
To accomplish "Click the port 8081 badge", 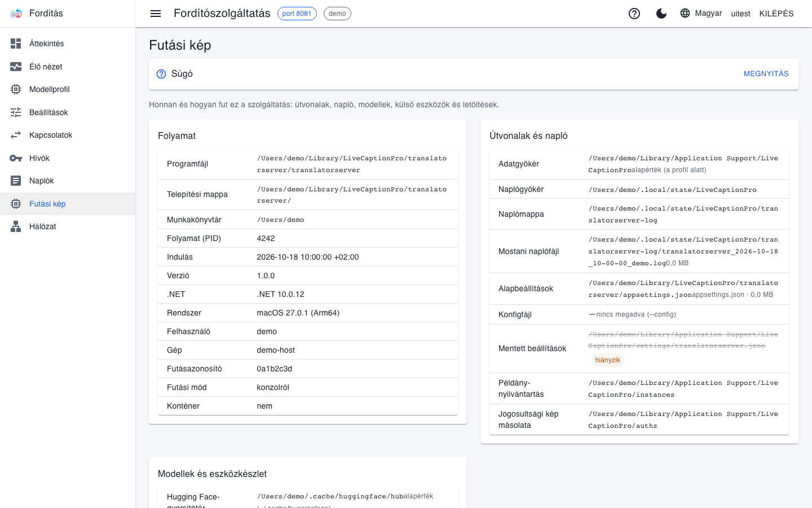I will 297,14.
